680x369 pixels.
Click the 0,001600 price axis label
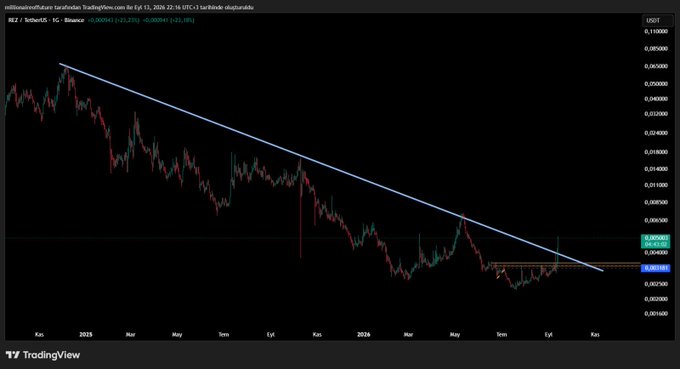click(x=656, y=313)
